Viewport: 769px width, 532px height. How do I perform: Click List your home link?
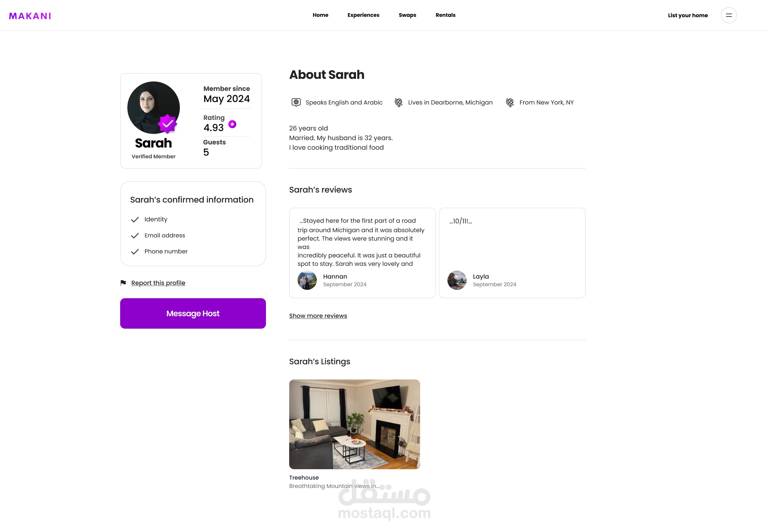coord(688,15)
